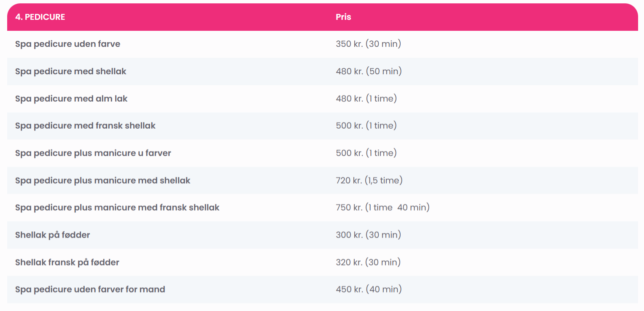Click the '4. PEDICURE' table header
Viewport: 644px width, 311px height.
(40, 17)
